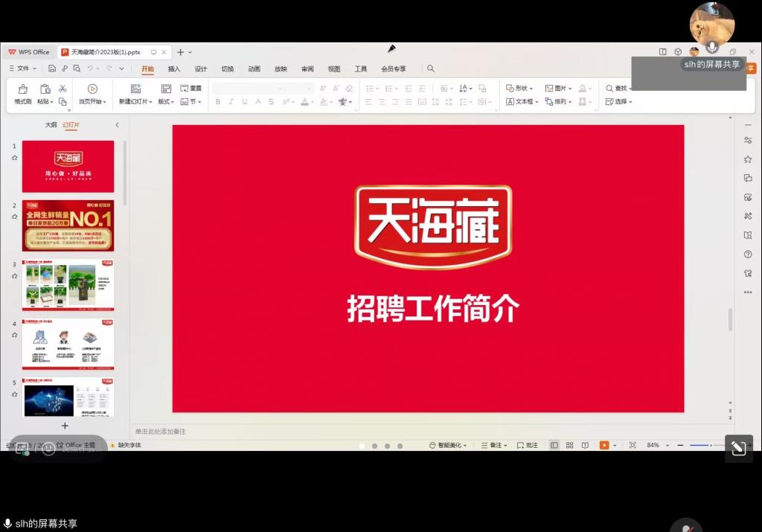This screenshot has width=762, height=532.
Task: Switch to the Design (设计) tab
Action: click(x=201, y=69)
